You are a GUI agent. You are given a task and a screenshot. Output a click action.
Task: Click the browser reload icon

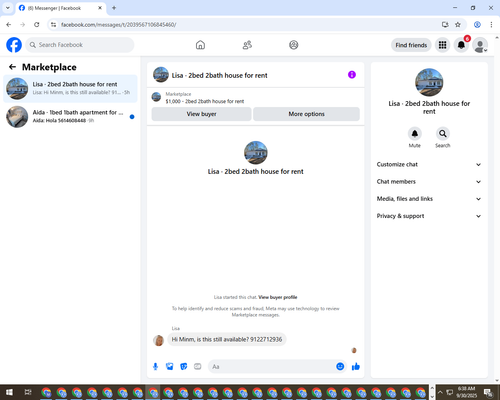pos(37,25)
